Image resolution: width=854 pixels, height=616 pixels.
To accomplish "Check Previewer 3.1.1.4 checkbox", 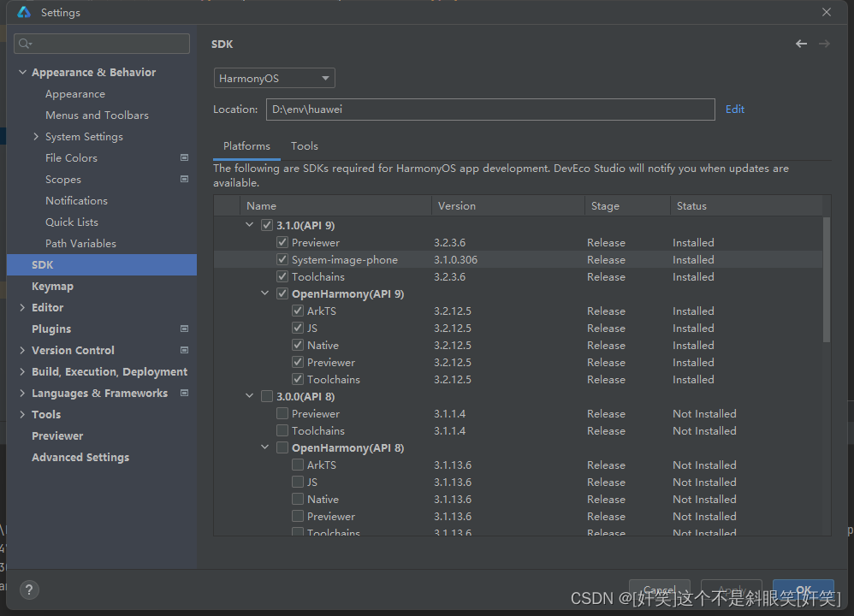I will coord(282,413).
